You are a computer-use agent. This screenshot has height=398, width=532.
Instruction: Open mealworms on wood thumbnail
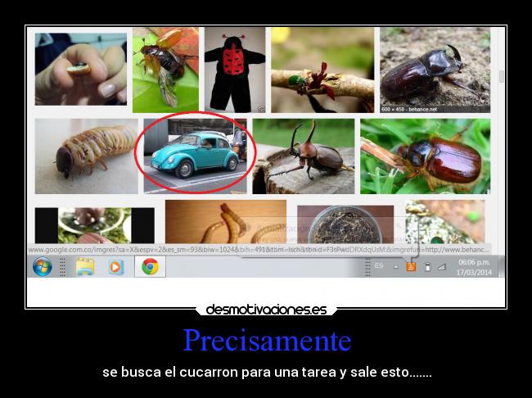coord(226,222)
